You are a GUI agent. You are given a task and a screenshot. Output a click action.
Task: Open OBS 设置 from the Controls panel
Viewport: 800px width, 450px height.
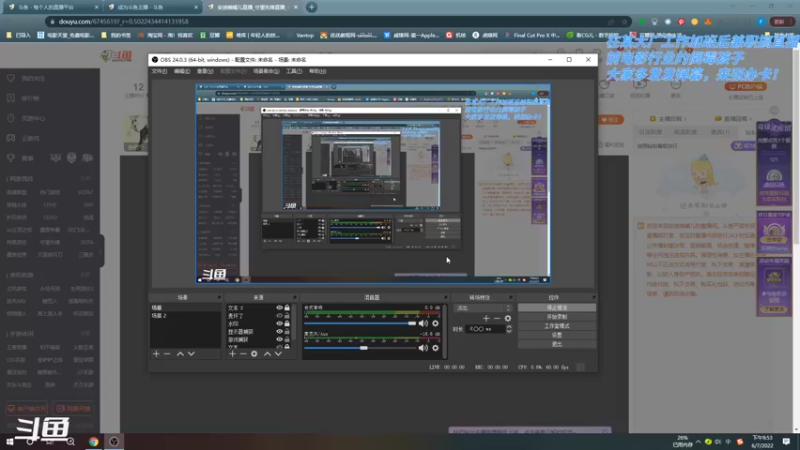point(557,335)
